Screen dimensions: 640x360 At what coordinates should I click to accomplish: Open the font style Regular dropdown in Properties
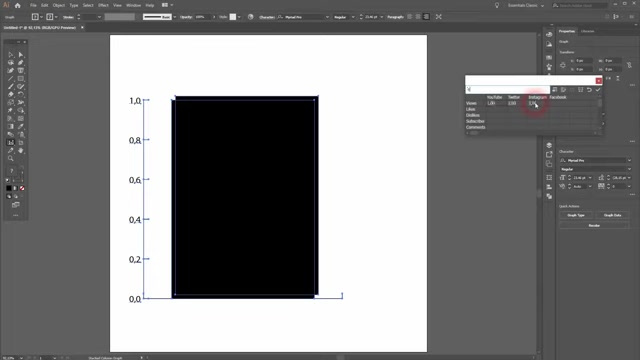click(x=629, y=169)
